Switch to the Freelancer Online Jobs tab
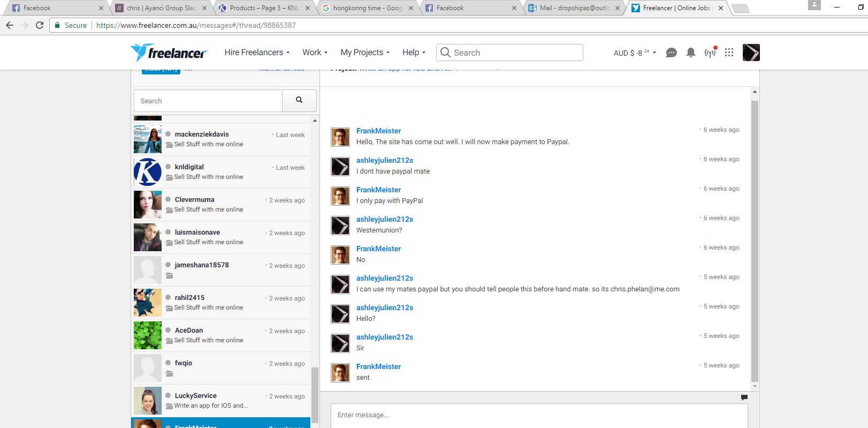 coord(677,8)
